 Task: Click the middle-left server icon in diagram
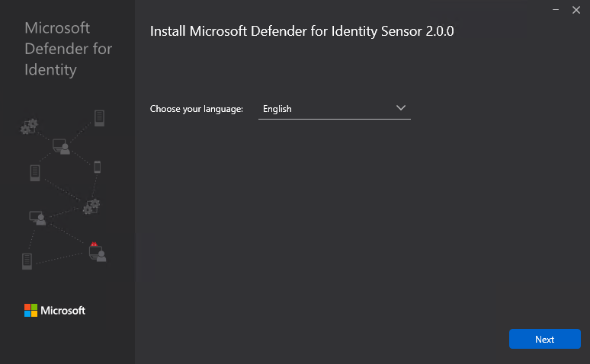(34, 172)
